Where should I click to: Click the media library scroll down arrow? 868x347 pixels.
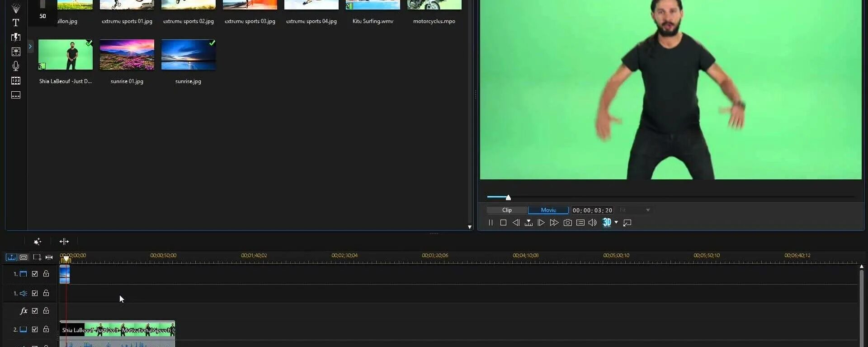[470, 227]
